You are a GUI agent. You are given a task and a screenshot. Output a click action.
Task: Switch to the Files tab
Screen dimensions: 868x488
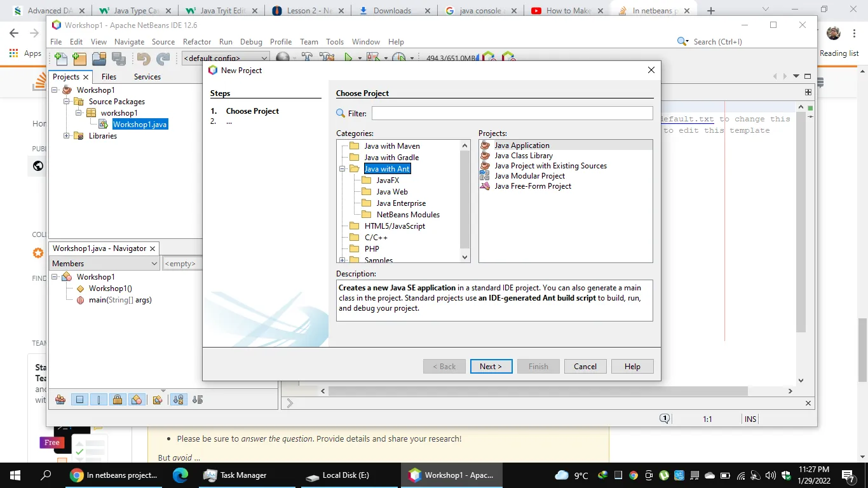pos(109,77)
